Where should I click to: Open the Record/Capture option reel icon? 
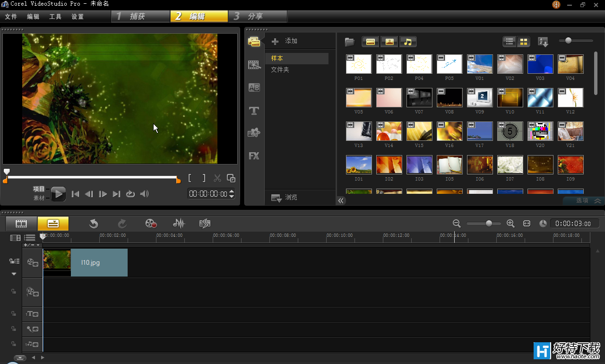(151, 224)
